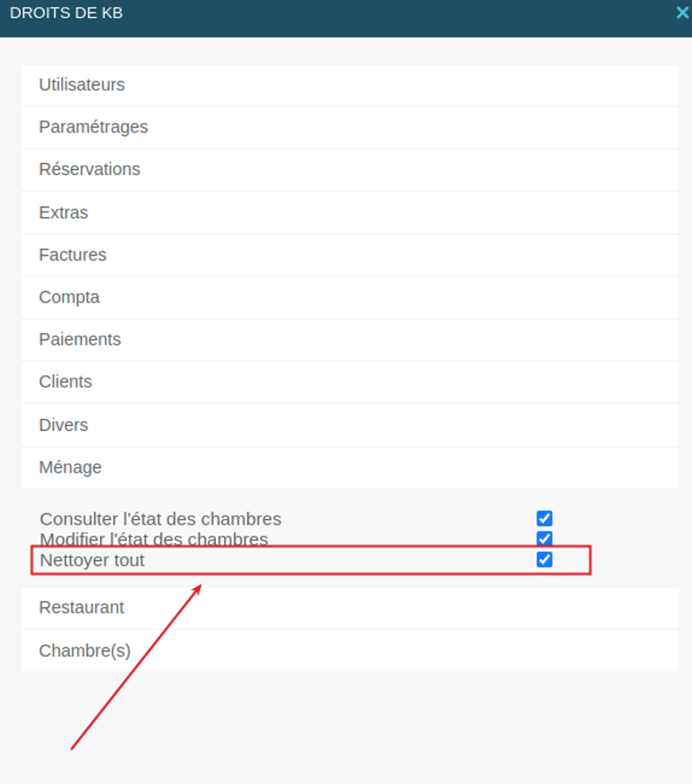Select the Consulter l'état des chambres label
Image resolution: width=692 pixels, height=784 pixels.
[x=161, y=519]
